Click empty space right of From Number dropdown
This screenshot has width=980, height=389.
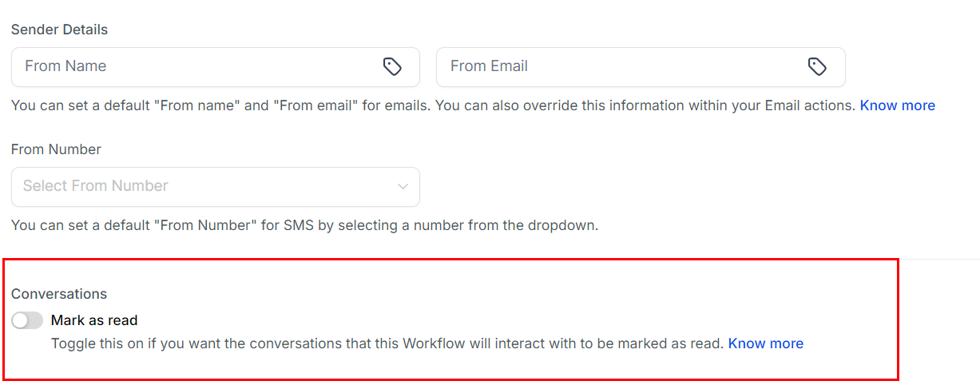point(639,186)
